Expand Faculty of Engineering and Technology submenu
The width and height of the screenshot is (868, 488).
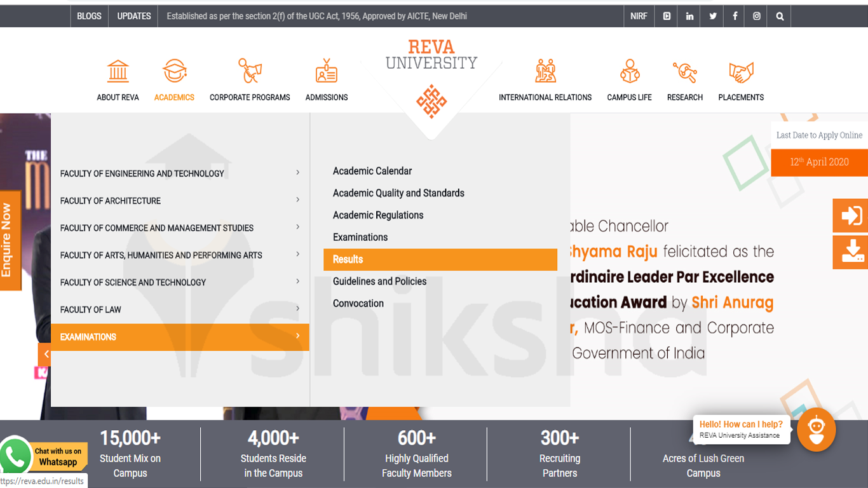point(297,172)
